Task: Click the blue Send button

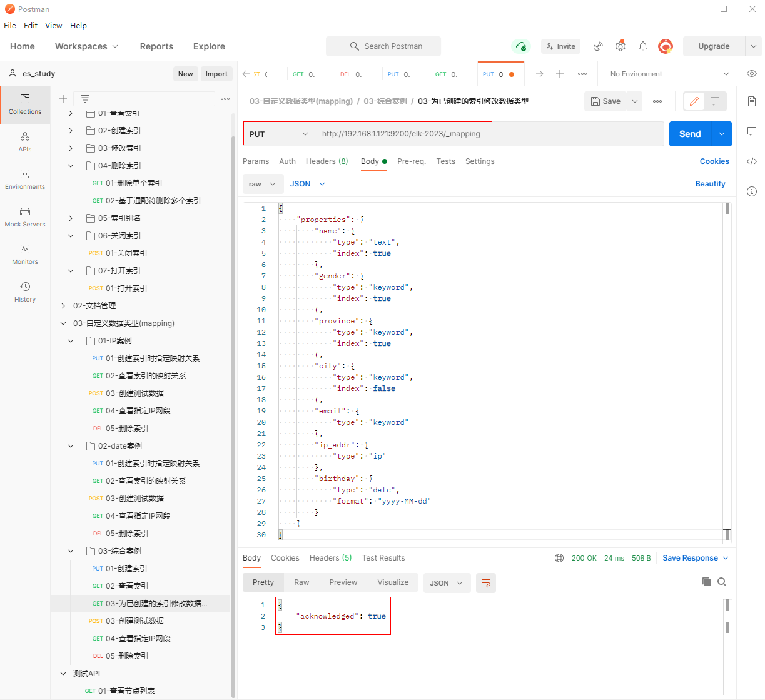Action: pyautogui.click(x=690, y=134)
